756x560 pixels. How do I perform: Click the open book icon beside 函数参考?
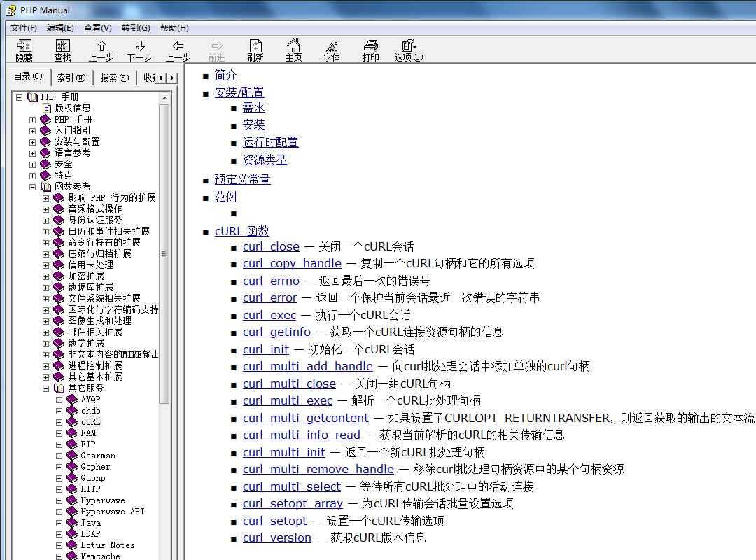45,187
